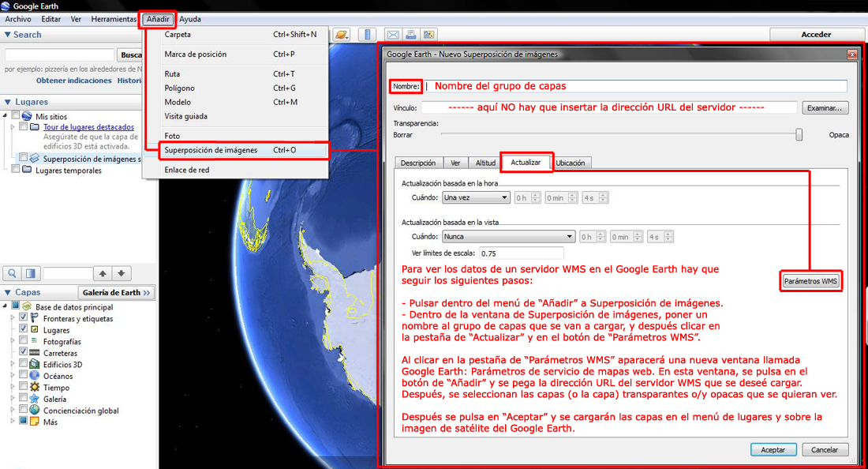Click the Concienciación global earth icon
This screenshot has height=469, width=868.
coord(34,410)
